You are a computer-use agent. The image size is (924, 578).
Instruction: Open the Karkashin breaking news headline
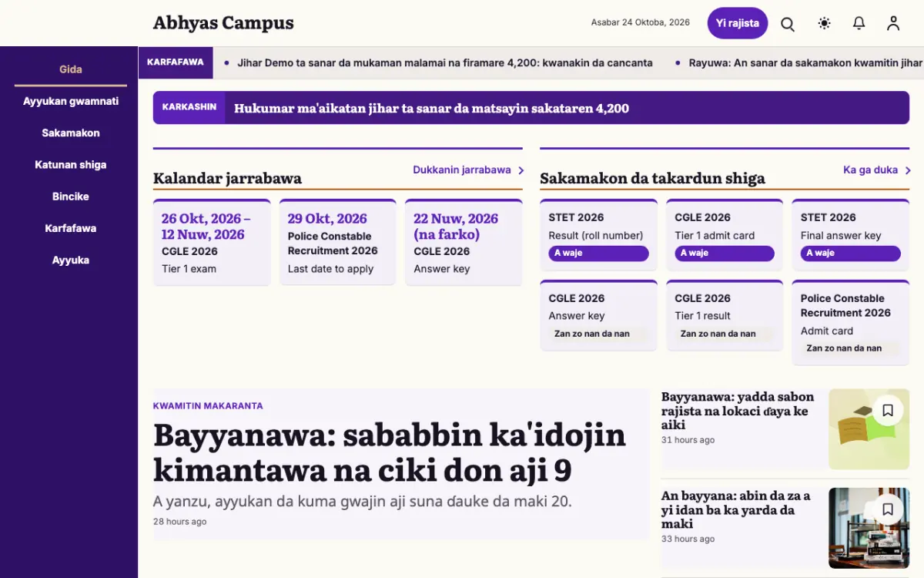pyautogui.click(x=431, y=109)
